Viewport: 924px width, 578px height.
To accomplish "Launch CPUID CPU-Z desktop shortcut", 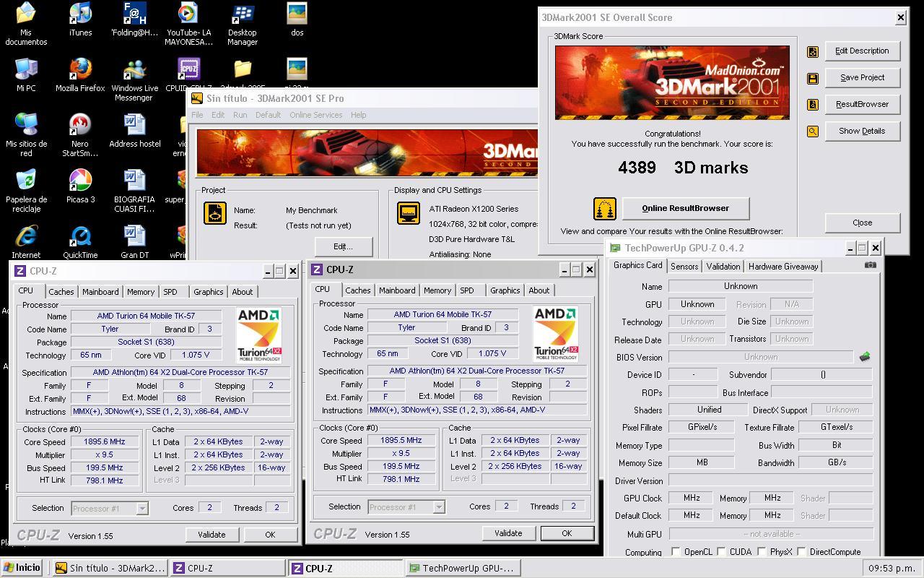I will 188,75.
